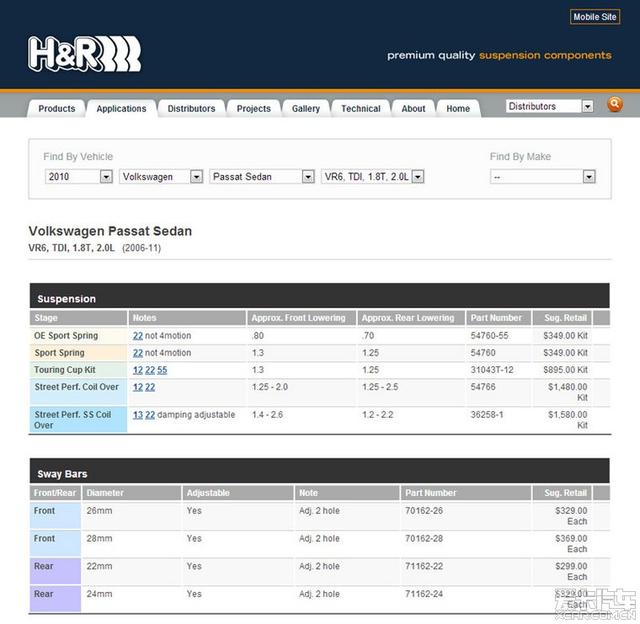
Task: Click the Street Perf. Coil Over stage cell
Action: [78, 392]
